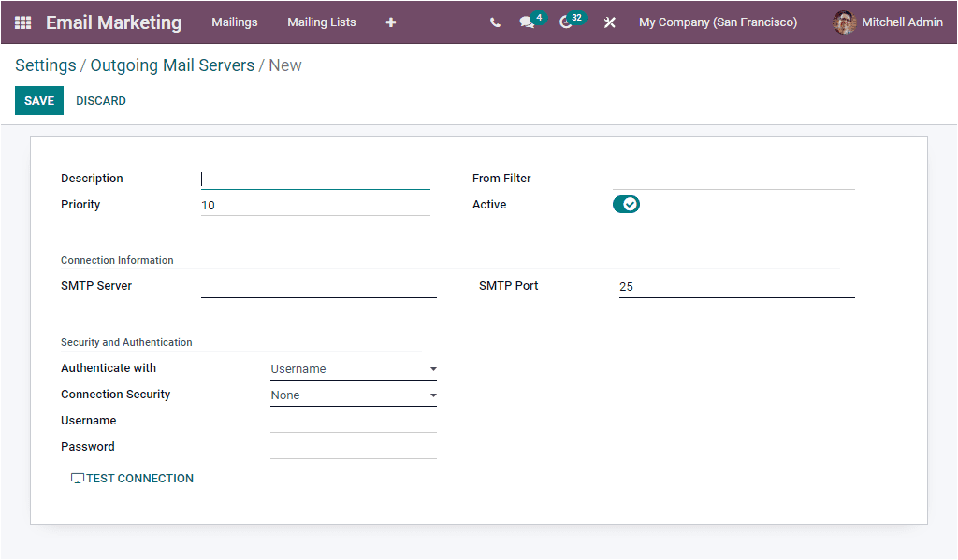Return to Outgoing Mail Servers breadcrumb
The height and width of the screenshot is (560, 958).
pyautogui.click(x=172, y=65)
